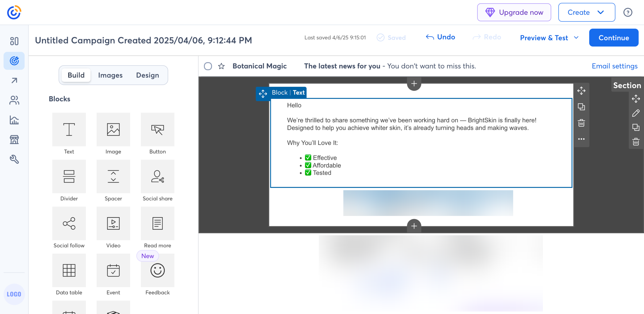Viewport: 644px width, 314px height.
Task: Duplicate the selected text block
Action: click(x=581, y=107)
